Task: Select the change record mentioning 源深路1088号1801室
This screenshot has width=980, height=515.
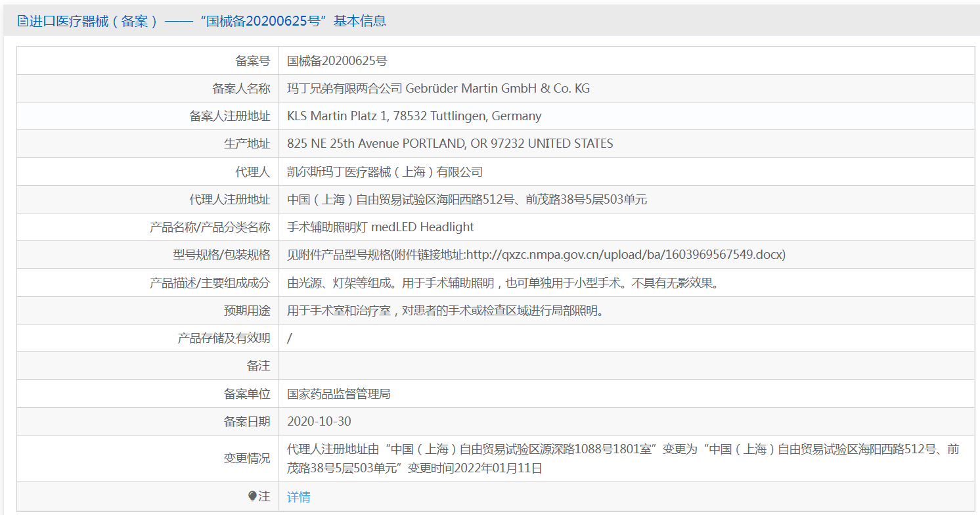Action: point(623,459)
